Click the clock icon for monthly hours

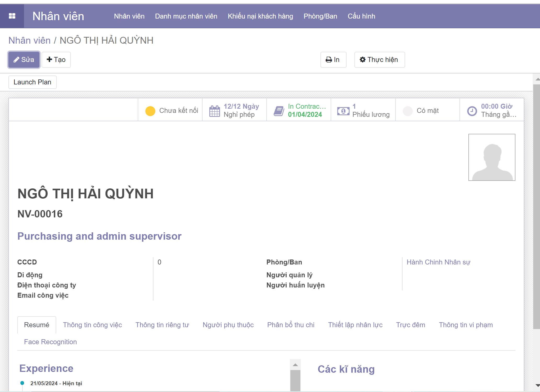tap(472, 111)
